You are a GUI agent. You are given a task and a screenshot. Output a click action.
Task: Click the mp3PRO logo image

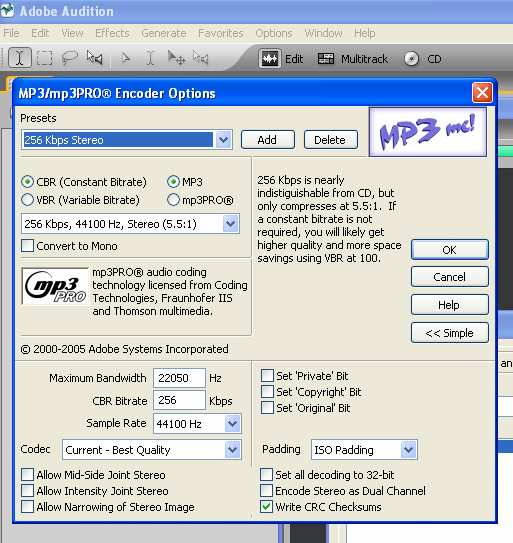pyautogui.click(x=55, y=286)
